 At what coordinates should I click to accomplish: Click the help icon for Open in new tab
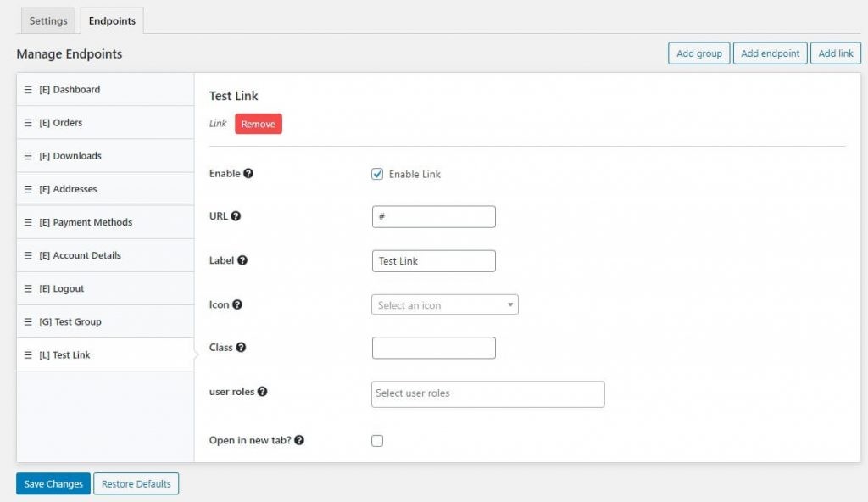[299, 441]
